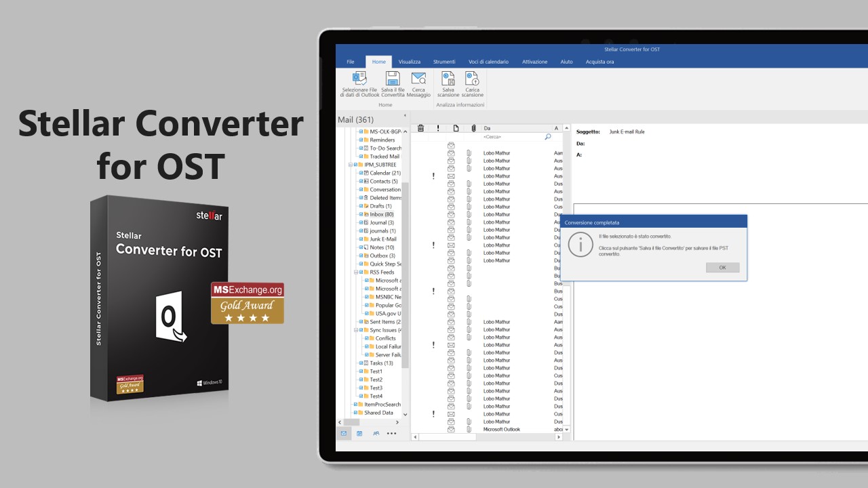
Task: Click the Calendar (21) folder icon
Action: point(366,173)
